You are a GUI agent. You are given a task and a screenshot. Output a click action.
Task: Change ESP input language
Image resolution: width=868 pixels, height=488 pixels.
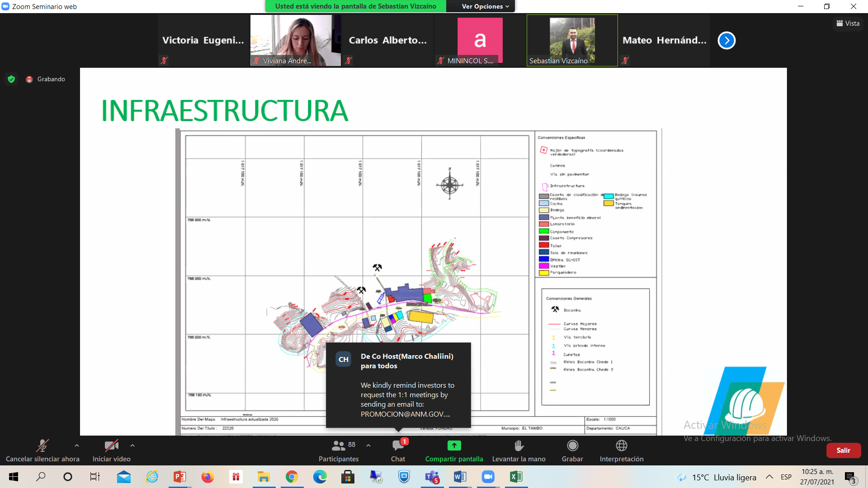click(786, 477)
